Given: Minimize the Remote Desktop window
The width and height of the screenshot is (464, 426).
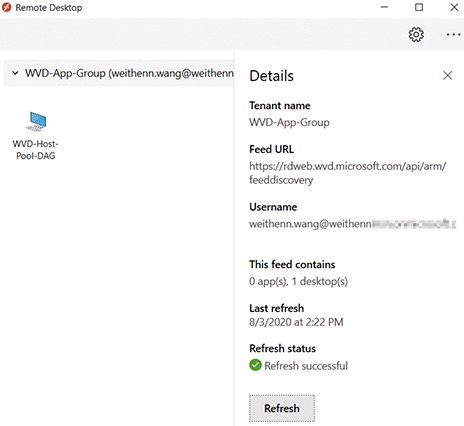Looking at the screenshot, I should pyautogui.click(x=384, y=7).
